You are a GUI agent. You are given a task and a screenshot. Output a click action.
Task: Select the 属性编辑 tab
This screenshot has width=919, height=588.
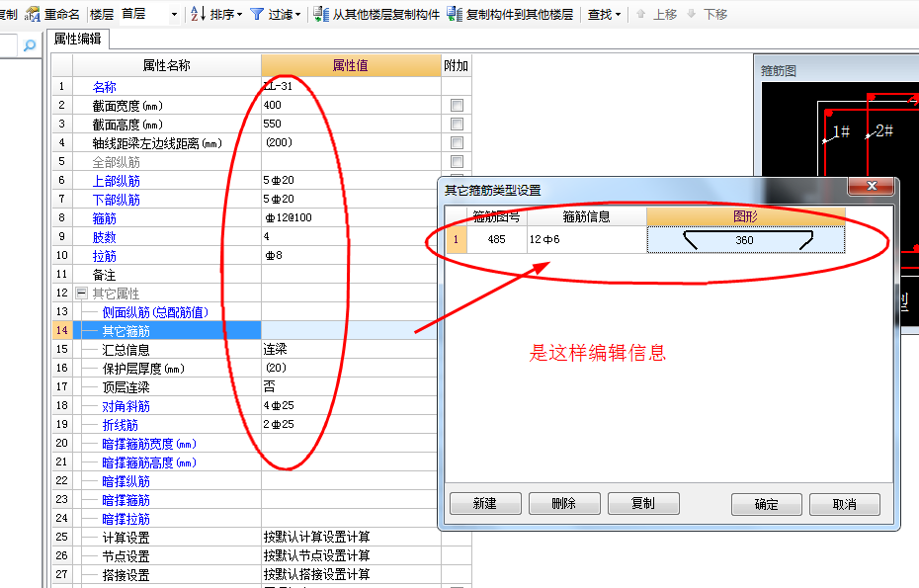[x=80, y=40]
